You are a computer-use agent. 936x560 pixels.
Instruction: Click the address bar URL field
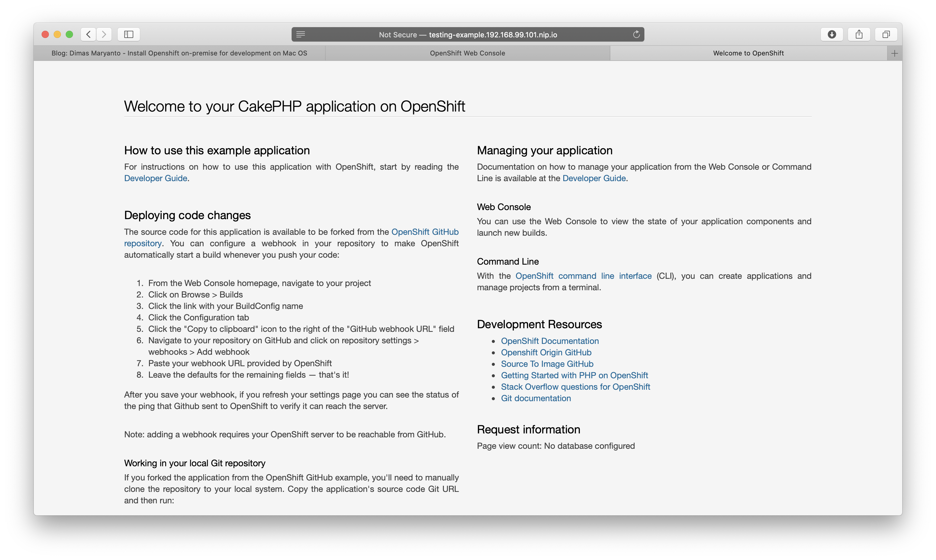pos(468,34)
